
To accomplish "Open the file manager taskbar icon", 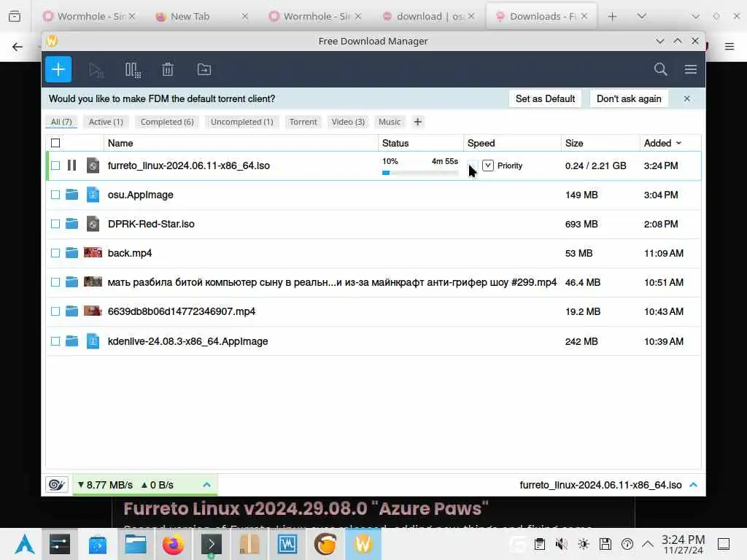I will [x=135, y=544].
